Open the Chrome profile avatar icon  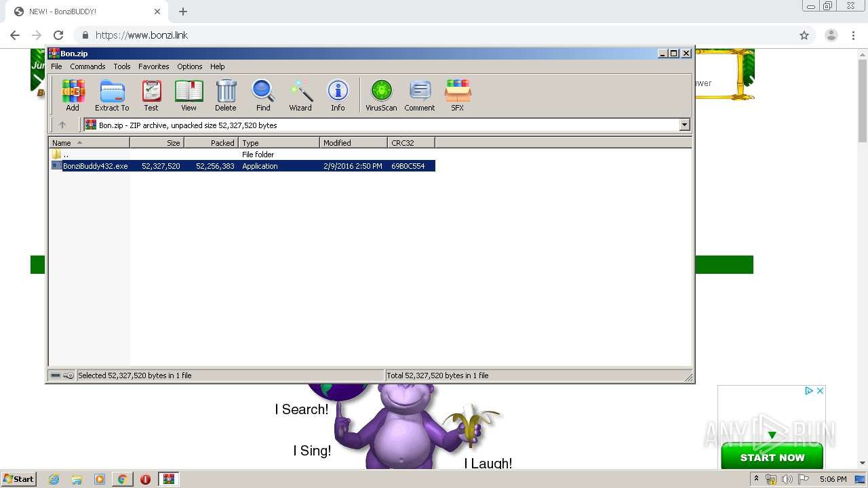point(831,35)
